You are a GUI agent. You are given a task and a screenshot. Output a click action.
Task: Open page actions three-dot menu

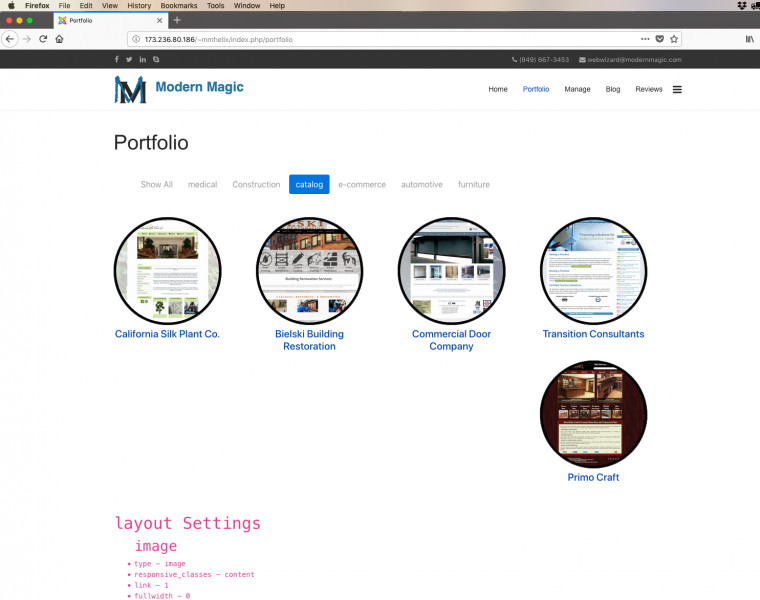tap(645, 39)
